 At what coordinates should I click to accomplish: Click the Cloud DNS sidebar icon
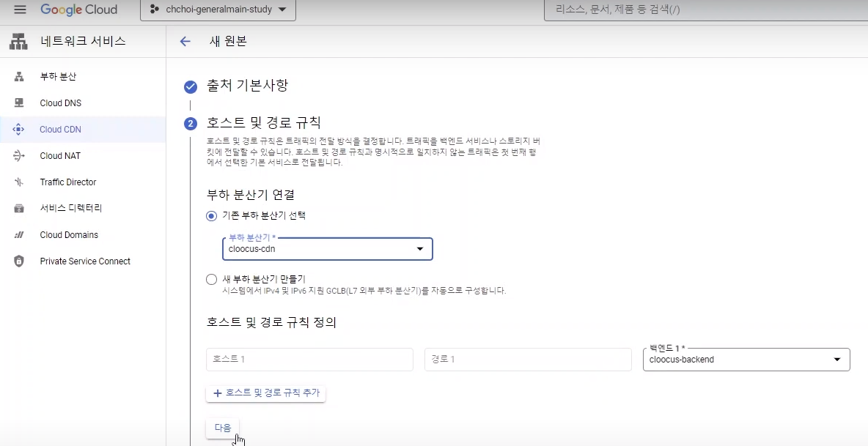[x=19, y=103]
